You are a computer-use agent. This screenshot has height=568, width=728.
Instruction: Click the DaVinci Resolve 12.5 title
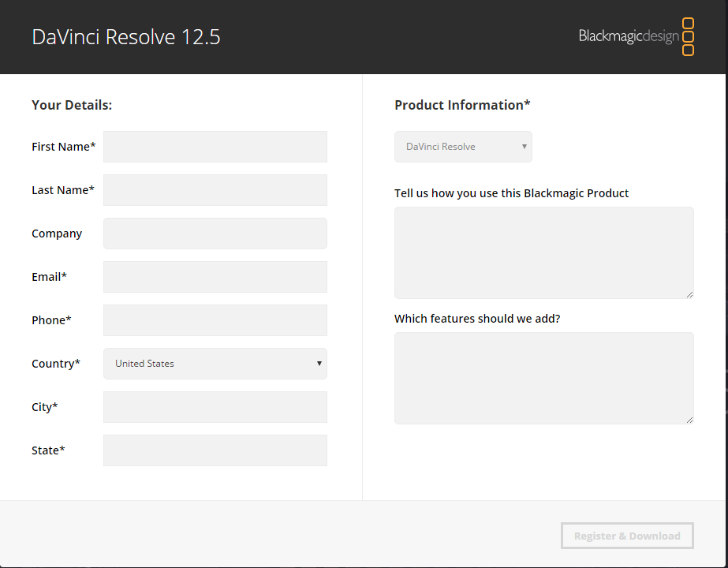126,37
